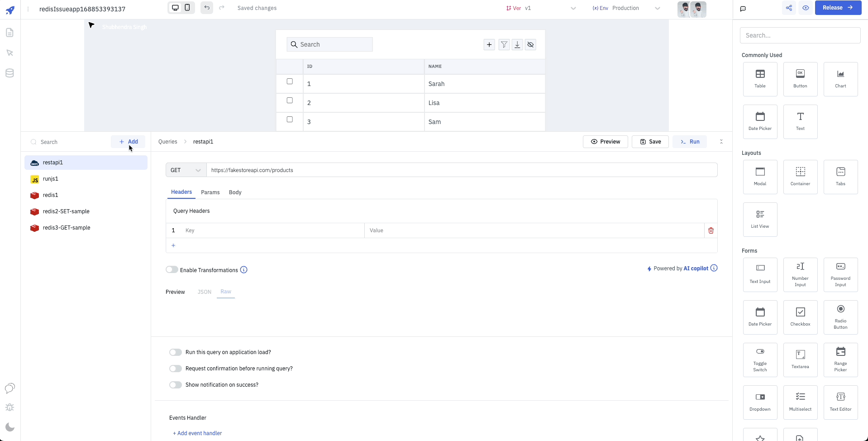Switch to mobile layout view icon
The width and height of the screenshot is (868, 441).
(x=187, y=8)
